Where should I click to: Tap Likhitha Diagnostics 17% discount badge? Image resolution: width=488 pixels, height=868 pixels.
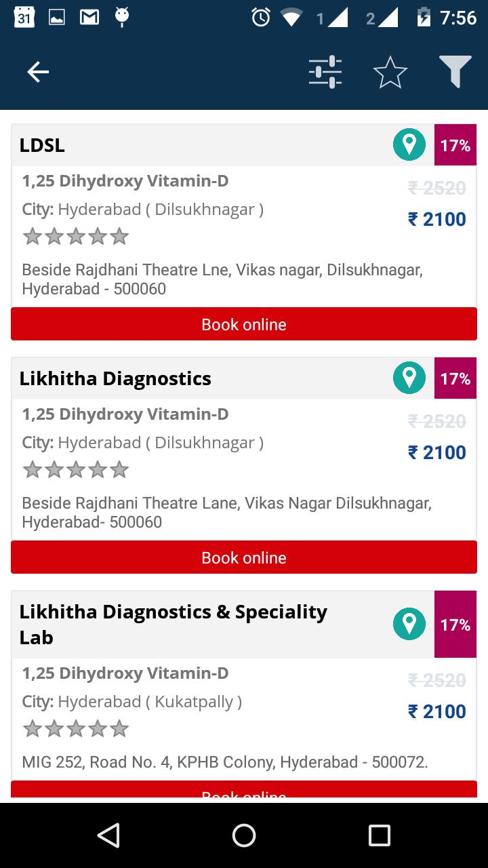[x=455, y=378]
